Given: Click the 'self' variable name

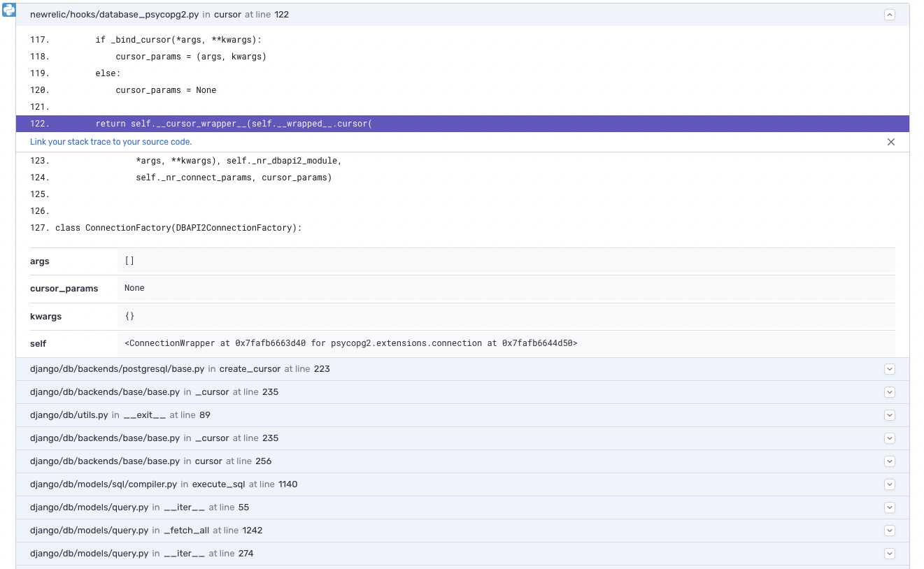Looking at the screenshot, I should tap(38, 344).
